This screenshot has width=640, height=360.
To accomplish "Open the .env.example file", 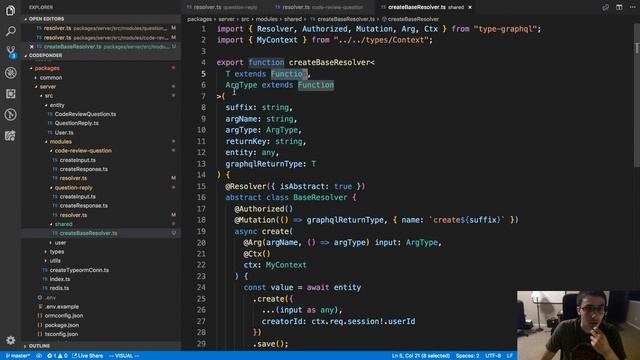I will (x=62, y=307).
